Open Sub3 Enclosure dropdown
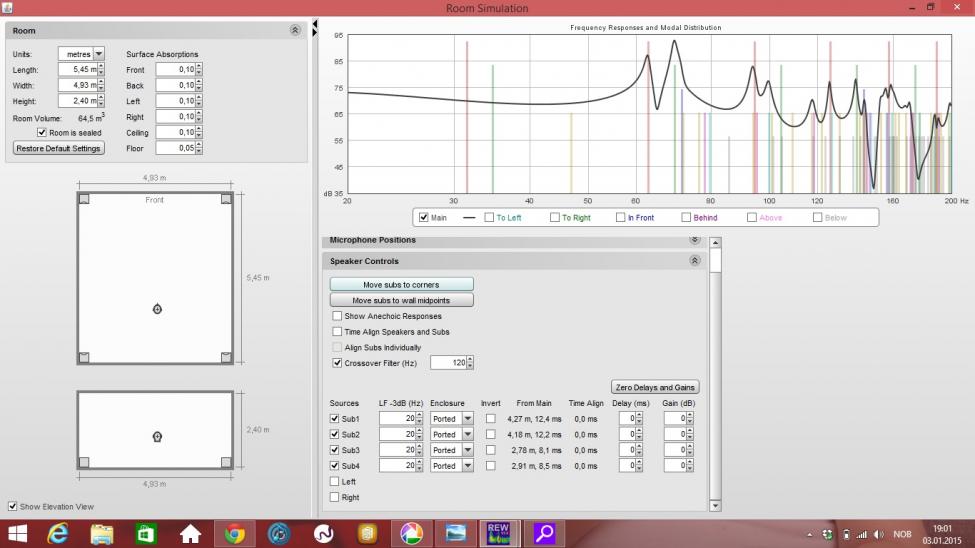The width and height of the screenshot is (975, 548). tap(468, 450)
